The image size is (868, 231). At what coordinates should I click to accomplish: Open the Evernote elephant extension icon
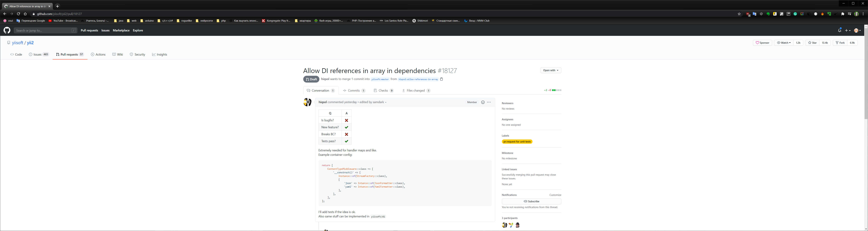point(768,14)
